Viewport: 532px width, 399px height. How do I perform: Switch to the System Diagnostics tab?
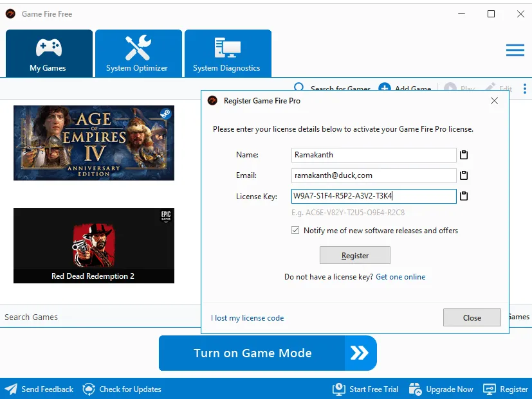(228, 53)
